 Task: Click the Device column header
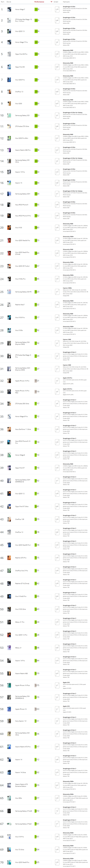[x=9, y=2]
